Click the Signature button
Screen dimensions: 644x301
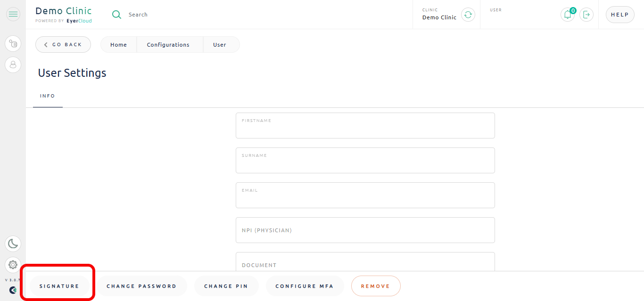point(59,286)
